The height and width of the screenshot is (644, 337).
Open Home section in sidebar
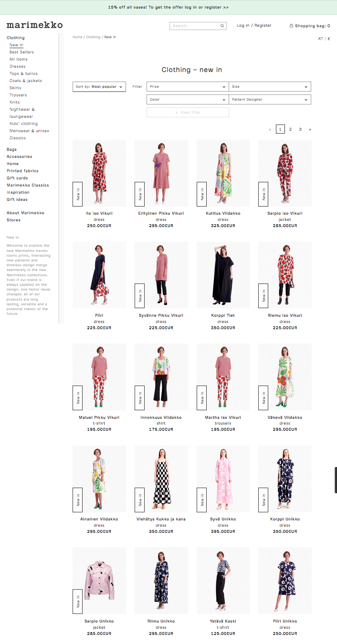click(12, 164)
